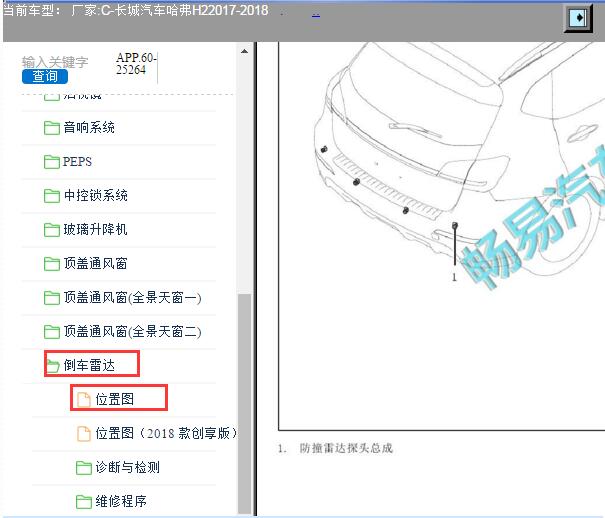This screenshot has height=518, width=605.
Task: Open the 顶盖通风窗 folder
Action: coord(95,263)
